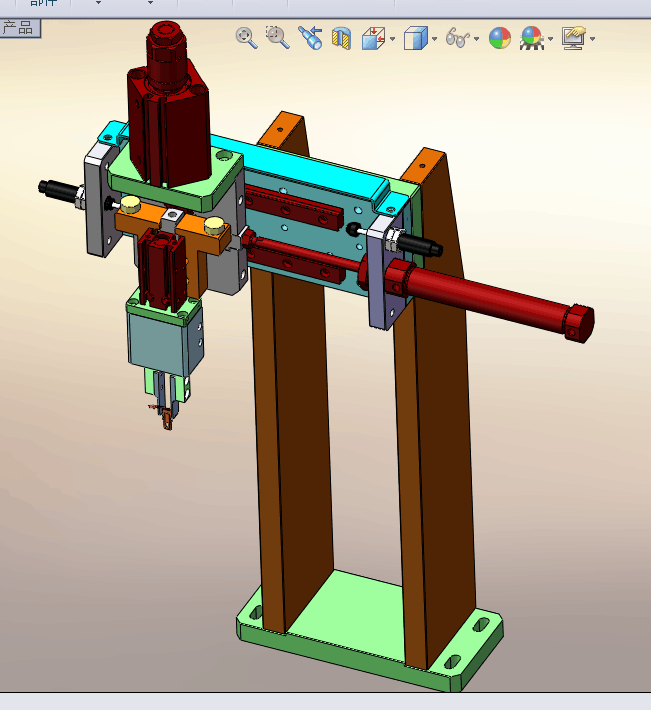Click the Zoom to Fit magnifier icon
Viewport: 651px width, 710px height.
pyautogui.click(x=246, y=38)
